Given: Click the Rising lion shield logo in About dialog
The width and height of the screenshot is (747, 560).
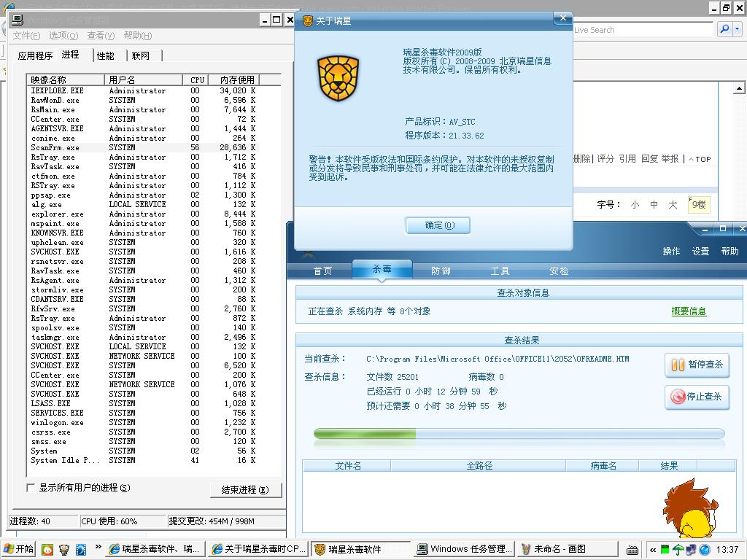Looking at the screenshot, I should click(338, 78).
